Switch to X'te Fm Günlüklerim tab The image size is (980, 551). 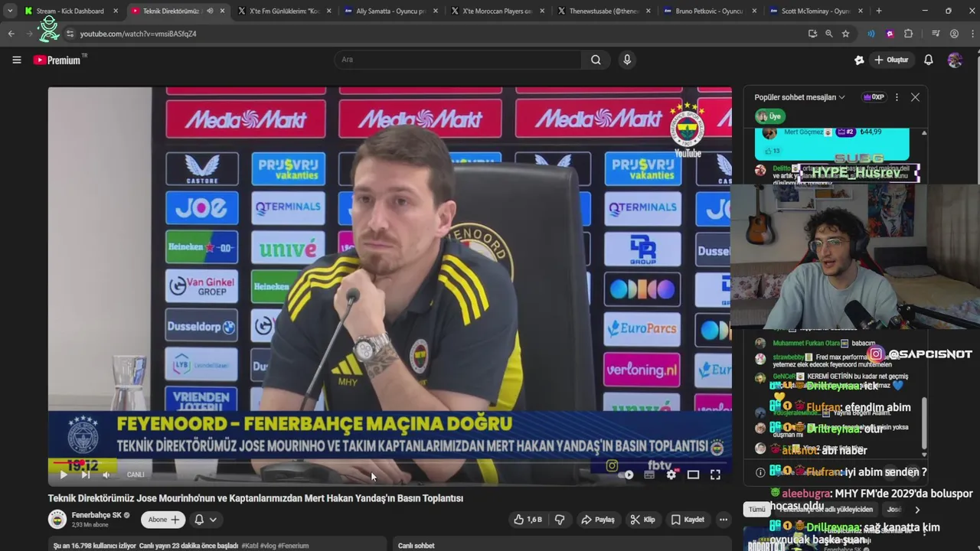click(x=283, y=11)
